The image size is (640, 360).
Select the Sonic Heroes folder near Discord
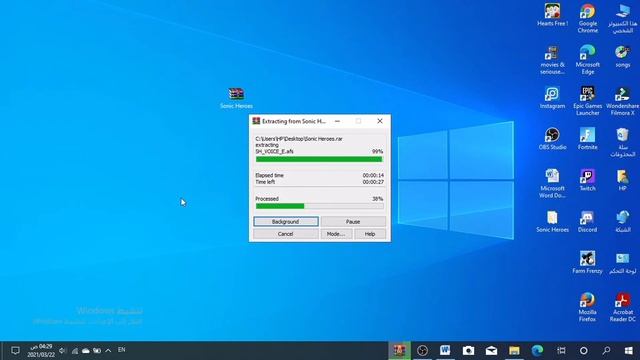click(552, 222)
